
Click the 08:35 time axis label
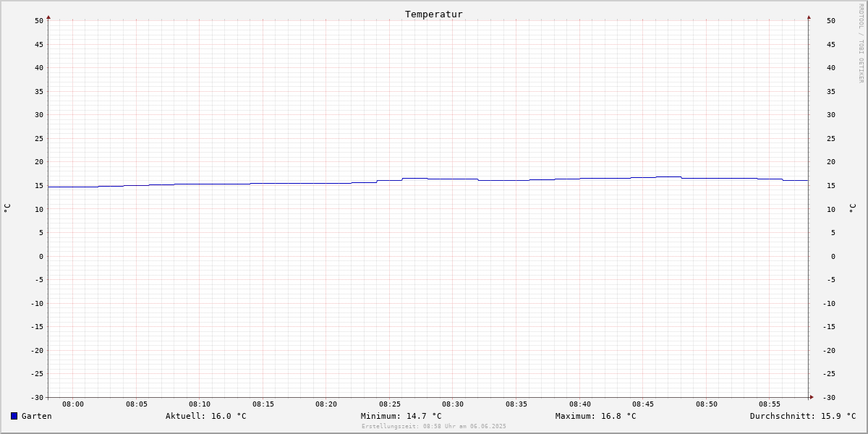(516, 404)
